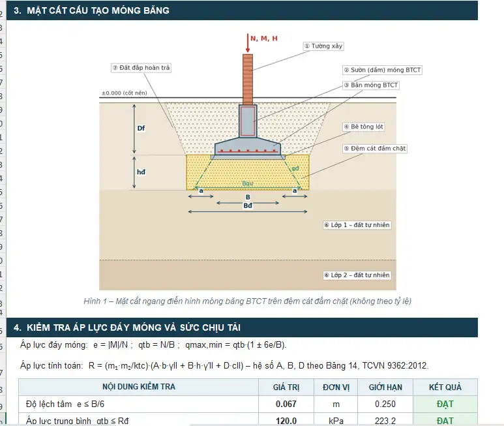Click the 'KẾT QUẢ' column header
The image size is (504, 426).
click(x=445, y=387)
